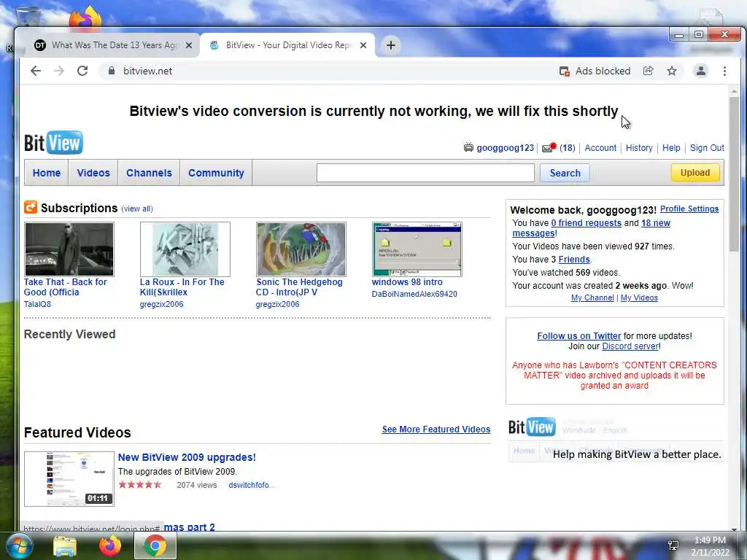Open the New BitView 2009 upgrades thumbnail
This screenshot has width=747, height=560.
point(69,478)
